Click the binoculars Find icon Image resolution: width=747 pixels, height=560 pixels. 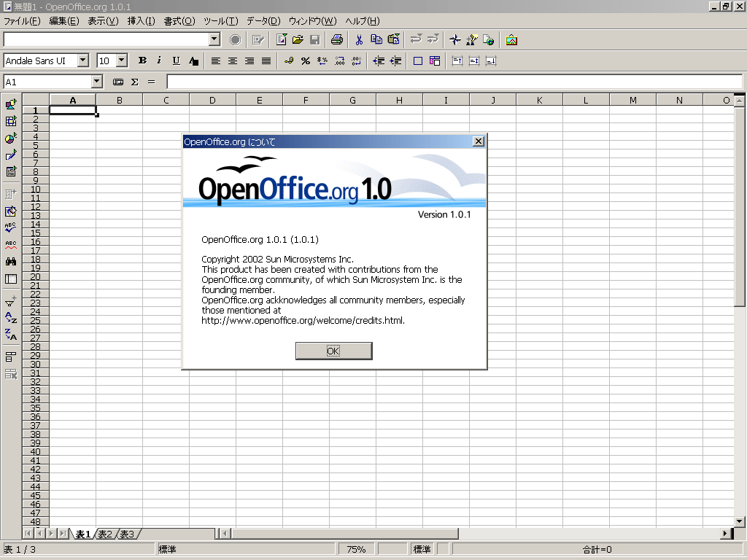point(11,262)
